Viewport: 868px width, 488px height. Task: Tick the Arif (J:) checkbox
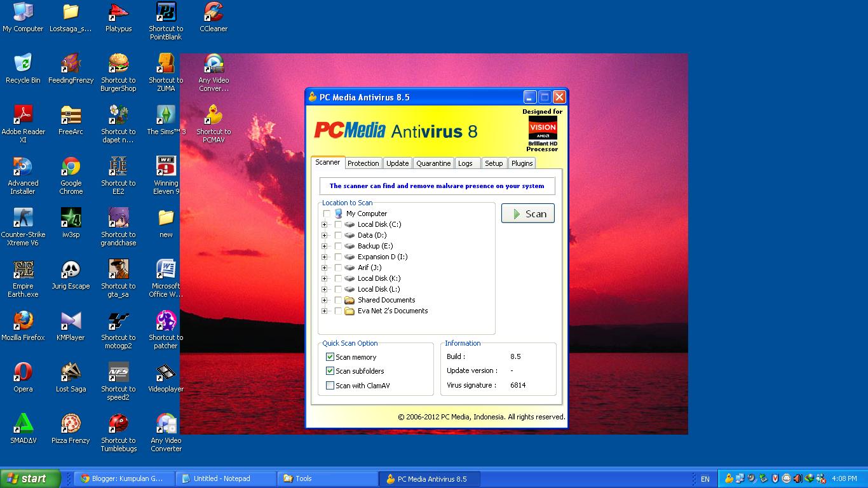point(338,268)
